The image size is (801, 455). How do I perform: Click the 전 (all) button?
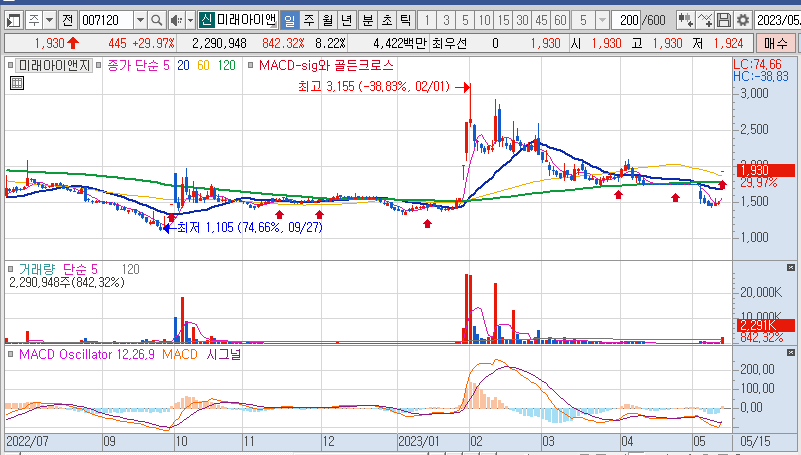coord(67,20)
